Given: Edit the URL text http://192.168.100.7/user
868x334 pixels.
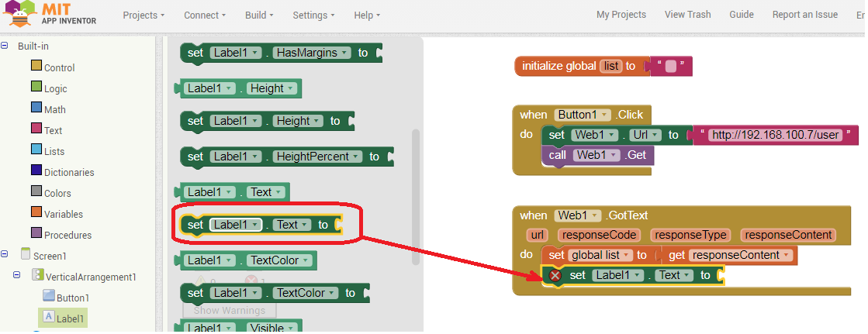Looking at the screenshot, I should click(776, 135).
